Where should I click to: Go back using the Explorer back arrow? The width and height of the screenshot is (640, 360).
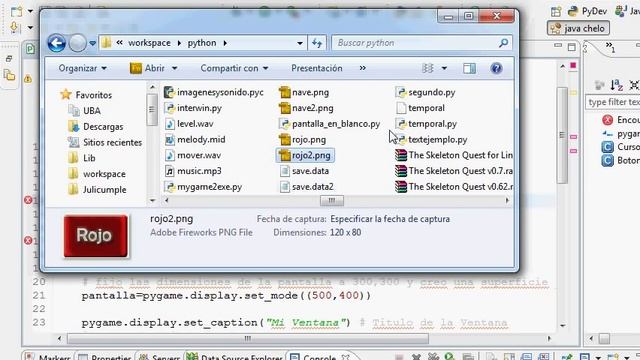(x=56, y=43)
